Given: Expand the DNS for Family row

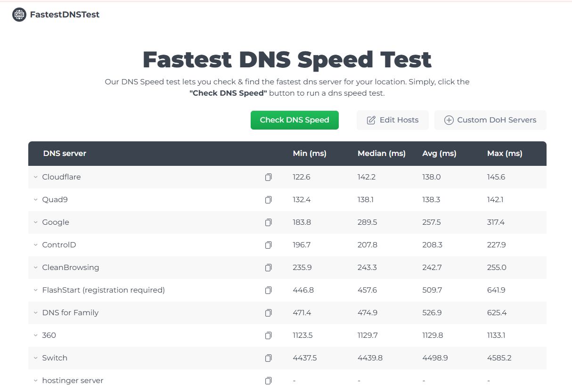Looking at the screenshot, I should tap(35, 313).
